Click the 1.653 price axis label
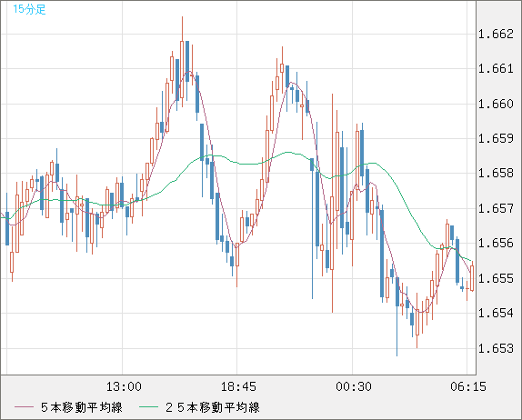The height and width of the screenshot is (420, 522). (496, 348)
